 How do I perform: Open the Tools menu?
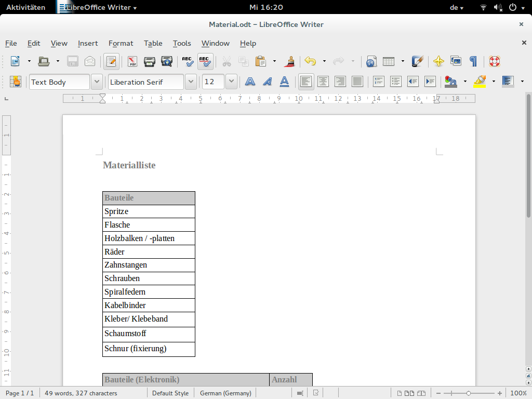pos(182,44)
